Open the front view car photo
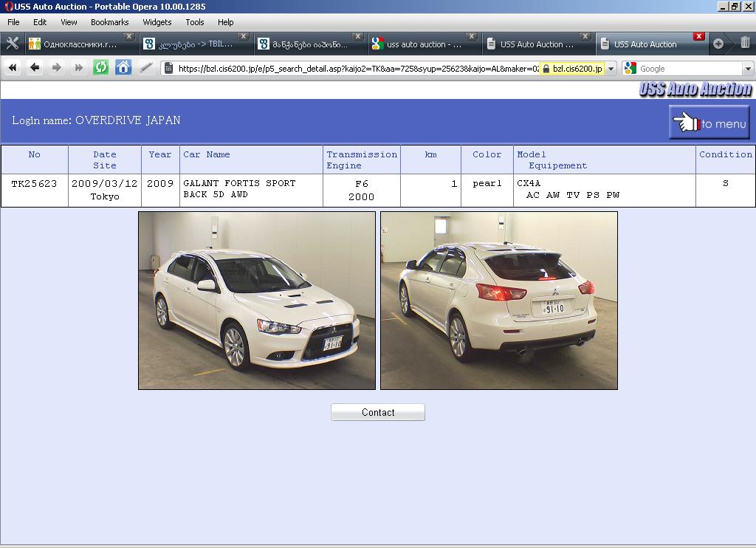The width and height of the screenshot is (756, 548). 257,301
